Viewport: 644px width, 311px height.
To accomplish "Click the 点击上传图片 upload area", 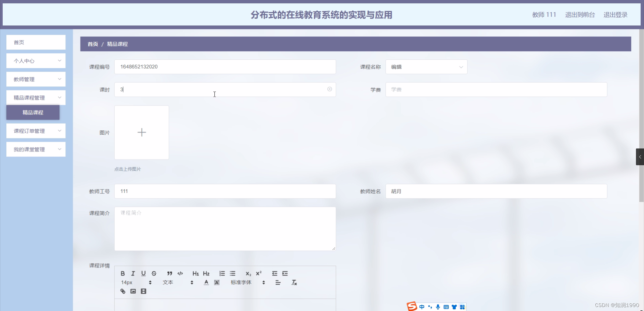I will [x=142, y=132].
